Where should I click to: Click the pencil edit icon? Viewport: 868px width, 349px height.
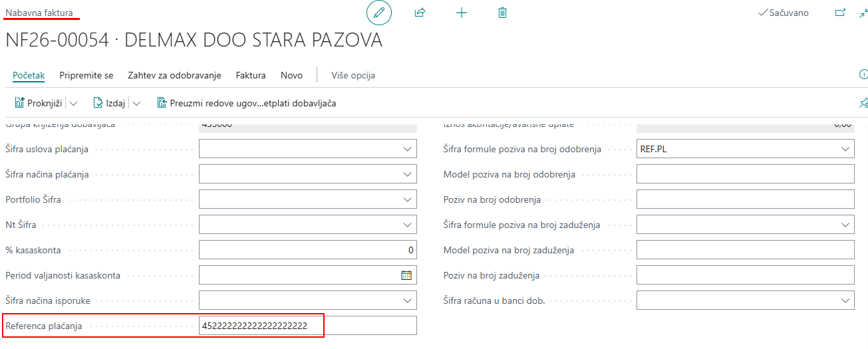coord(379,13)
